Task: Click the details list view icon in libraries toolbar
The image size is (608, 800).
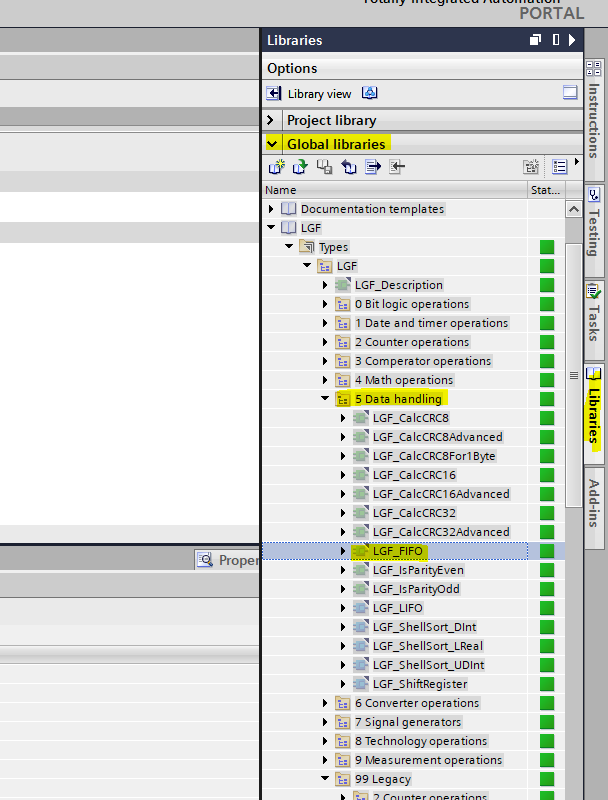Action: (560, 167)
